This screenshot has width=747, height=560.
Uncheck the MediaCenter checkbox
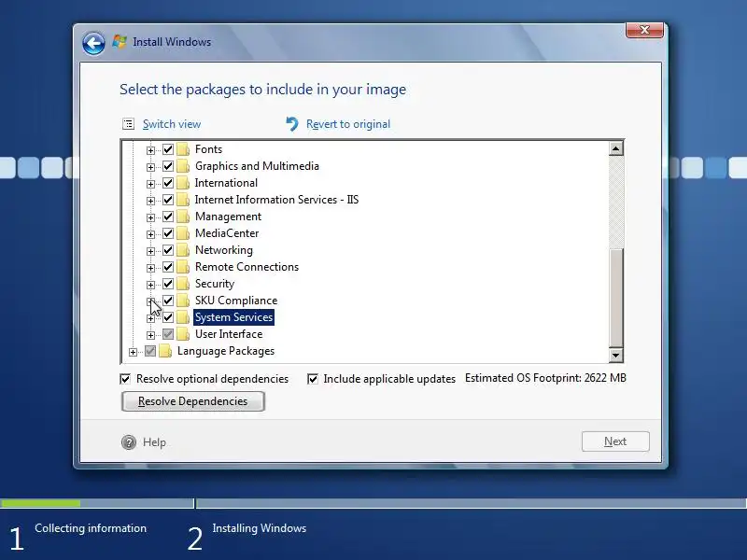coord(168,233)
